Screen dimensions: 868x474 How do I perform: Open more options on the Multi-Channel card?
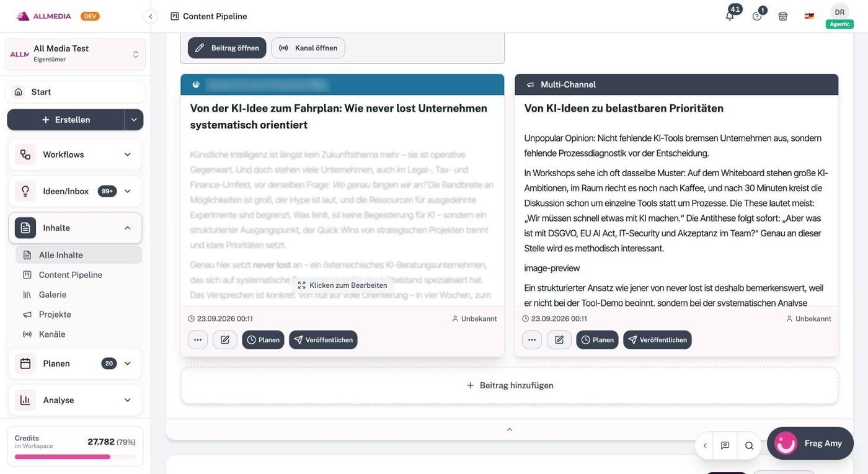click(532, 340)
